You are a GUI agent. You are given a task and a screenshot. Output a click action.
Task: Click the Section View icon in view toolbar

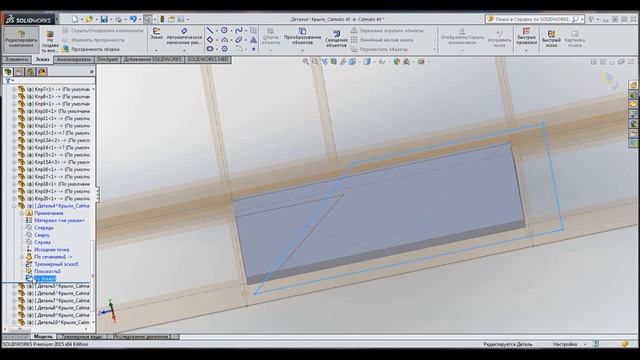(x=333, y=62)
